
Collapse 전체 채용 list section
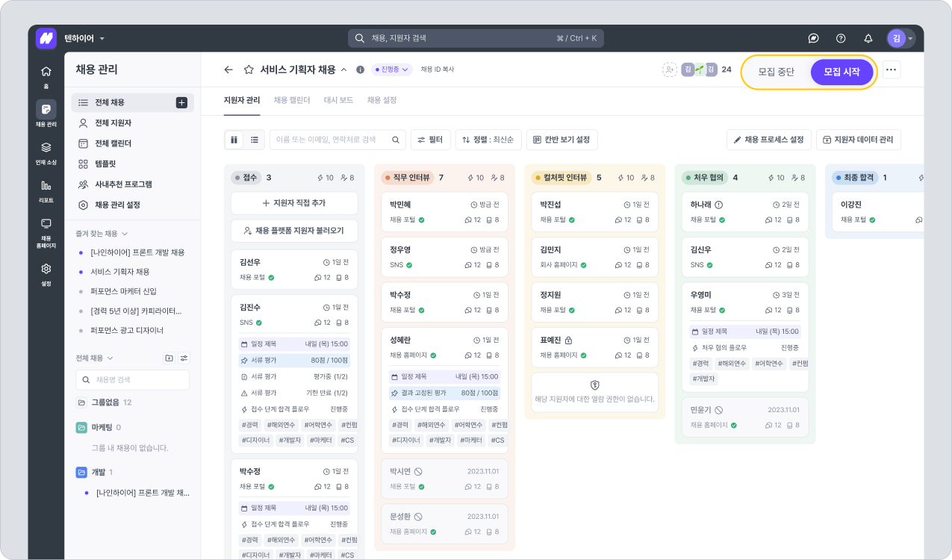[95, 358]
